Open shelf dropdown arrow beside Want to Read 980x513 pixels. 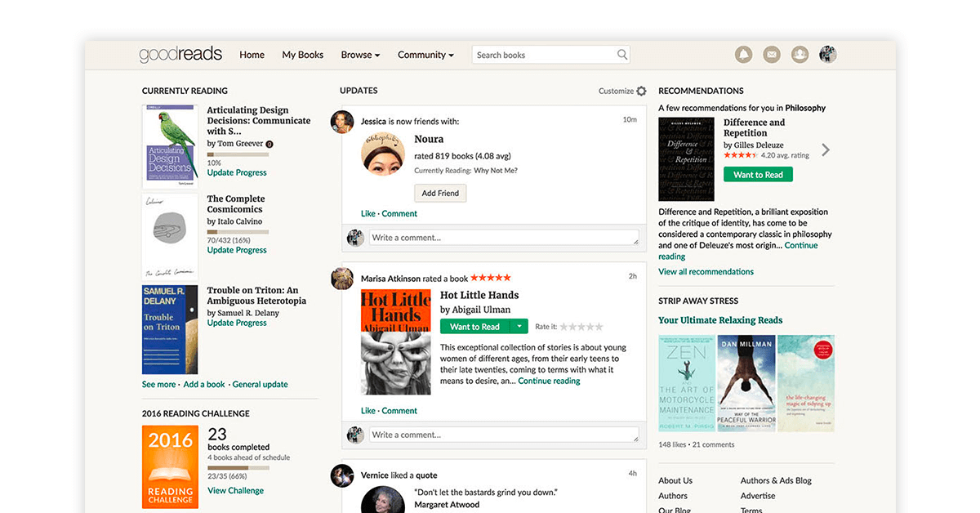[x=519, y=327]
